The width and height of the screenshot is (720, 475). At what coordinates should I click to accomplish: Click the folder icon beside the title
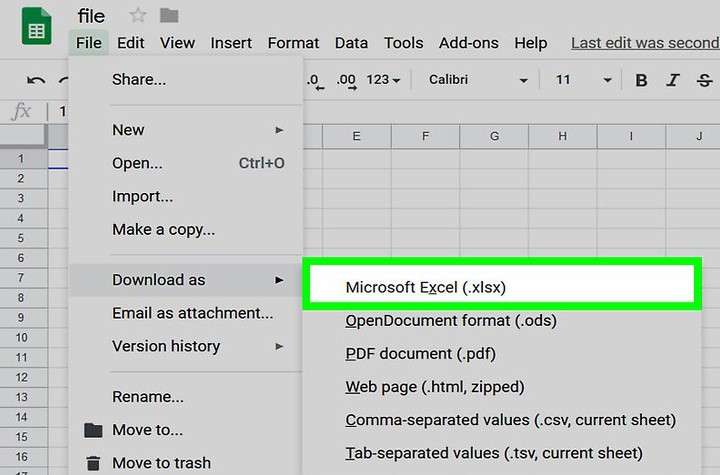[169, 16]
